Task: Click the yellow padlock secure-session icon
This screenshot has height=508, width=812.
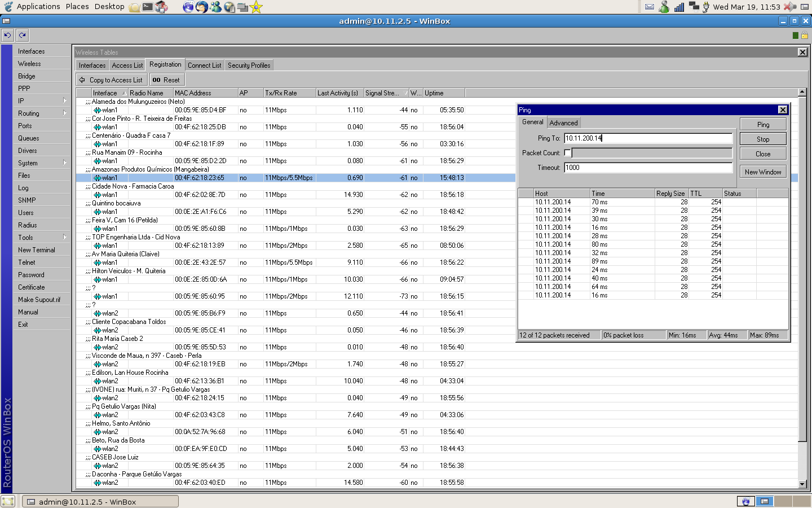Action: click(x=805, y=35)
